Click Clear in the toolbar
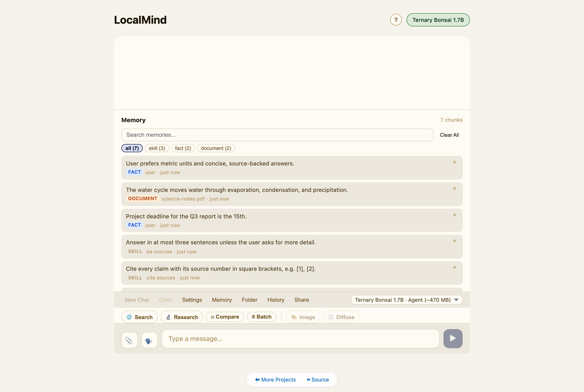The image size is (584, 392). 166,300
